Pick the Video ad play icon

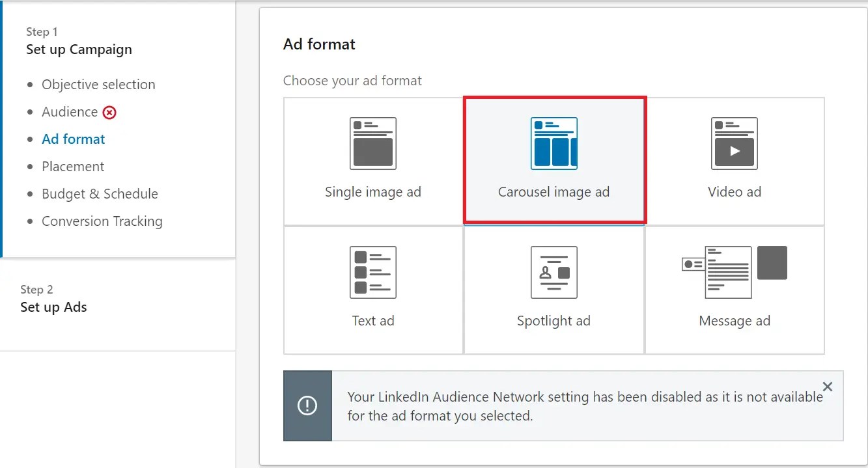735,143
